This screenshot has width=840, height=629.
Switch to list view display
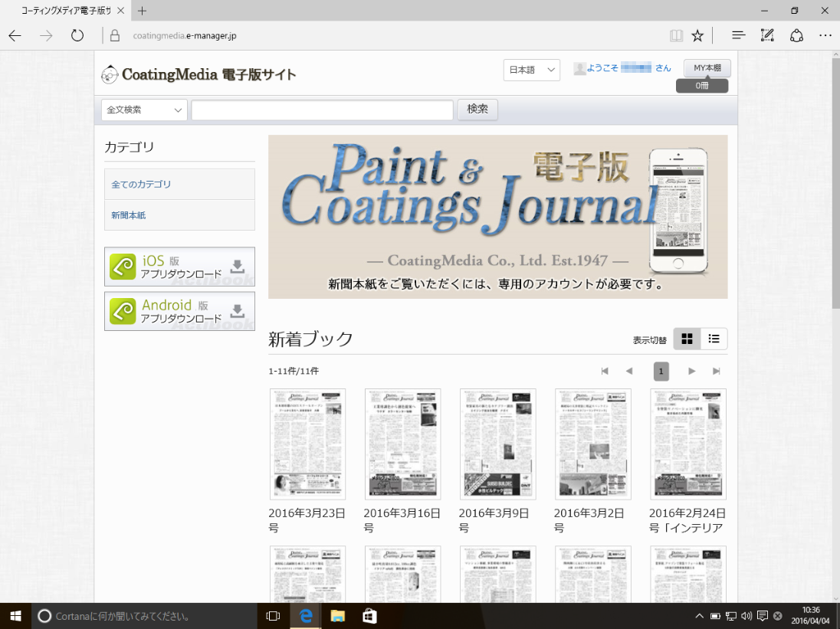(x=714, y=339)
